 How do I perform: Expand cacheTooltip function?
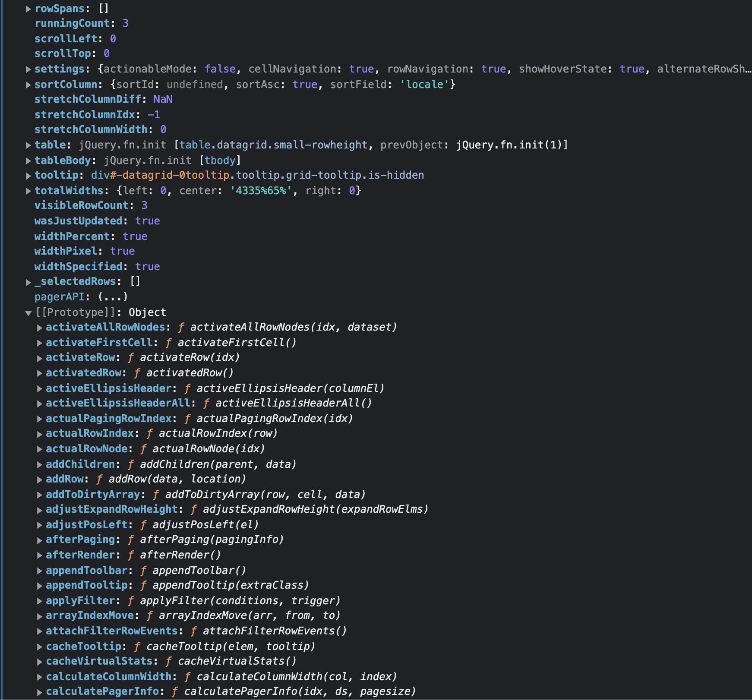(x=40, y=646)
